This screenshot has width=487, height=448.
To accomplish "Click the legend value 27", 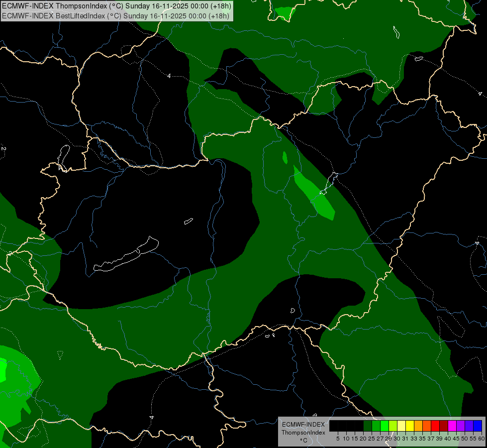I will point(380,439).
